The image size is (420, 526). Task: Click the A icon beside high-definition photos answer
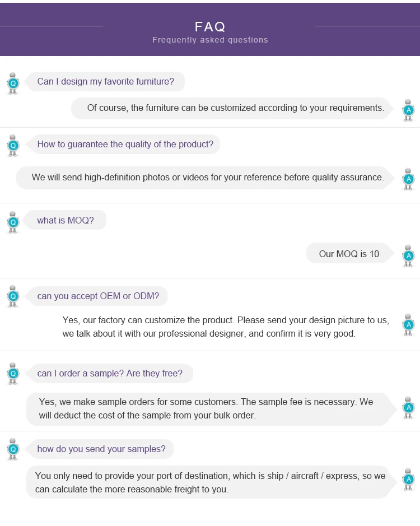408,179
